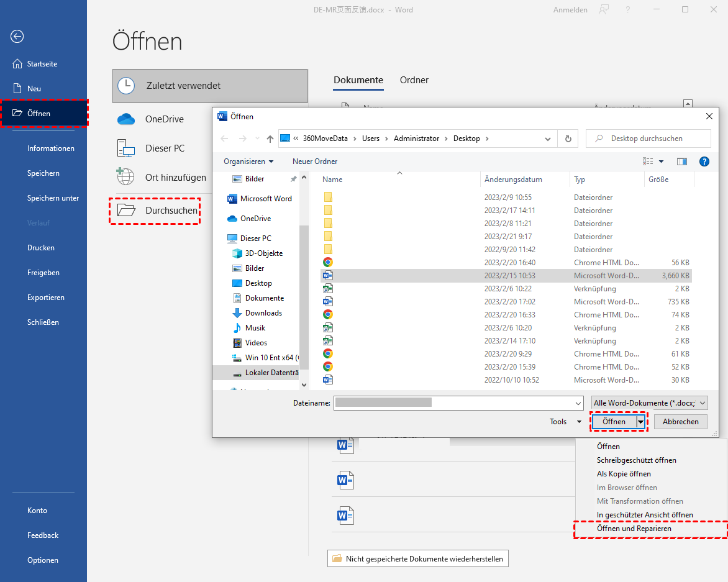Choose Schreibgeschützt öffnen from menu
Viewport: 728px width, 582px height.
(x=636, y=460)
